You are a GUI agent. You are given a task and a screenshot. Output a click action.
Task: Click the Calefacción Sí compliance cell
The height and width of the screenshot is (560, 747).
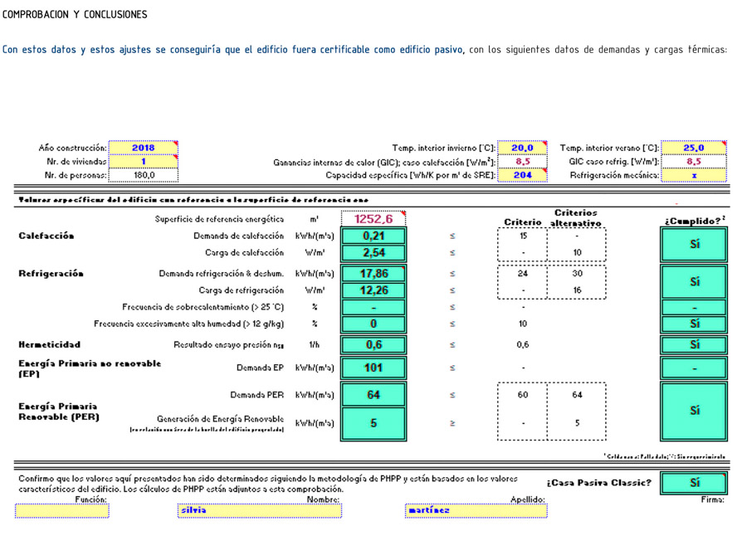pyautogui.click(x=694, y=244)
